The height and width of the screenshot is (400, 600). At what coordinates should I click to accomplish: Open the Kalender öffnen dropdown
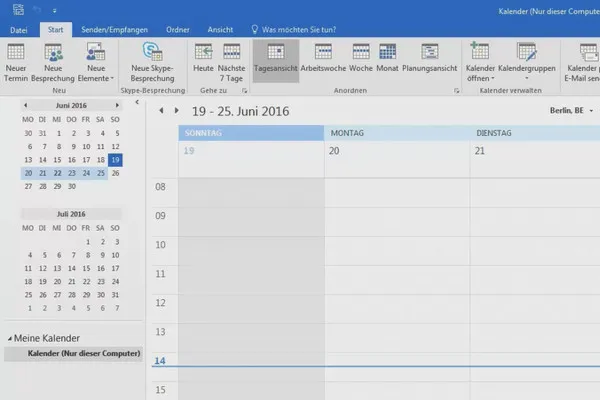tap(480, 62)
